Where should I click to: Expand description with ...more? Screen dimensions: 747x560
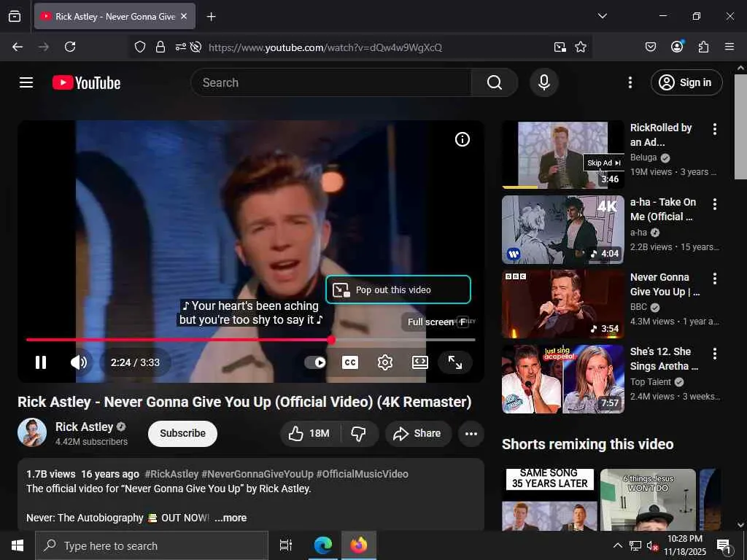coord(231,518)
